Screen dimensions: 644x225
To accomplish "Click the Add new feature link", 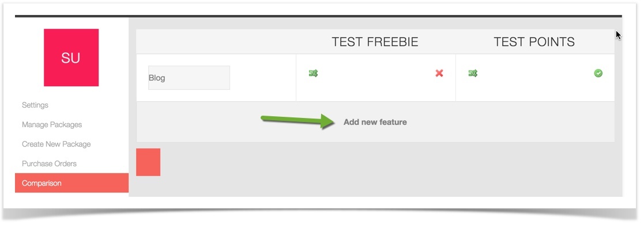I will [375, 122].
